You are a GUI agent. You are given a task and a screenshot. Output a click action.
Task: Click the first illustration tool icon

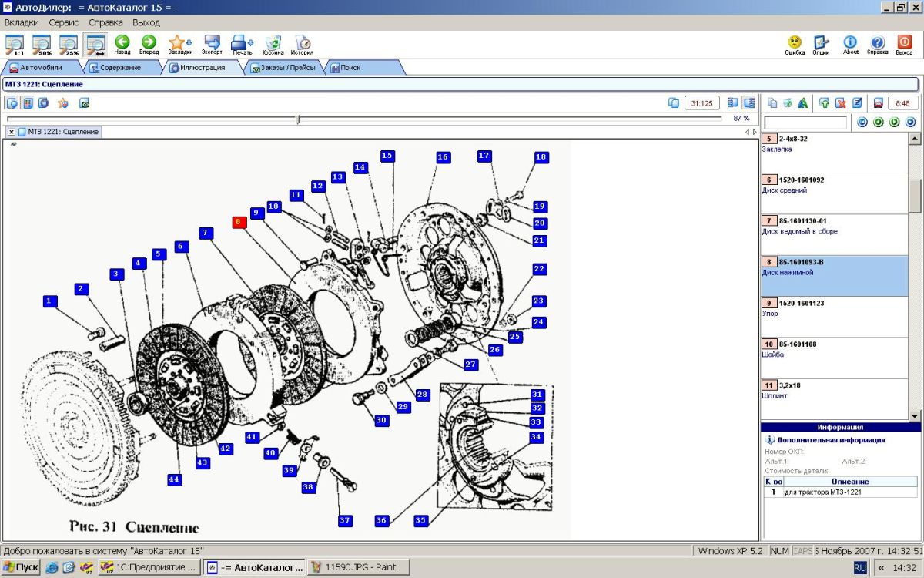point(12,102)
